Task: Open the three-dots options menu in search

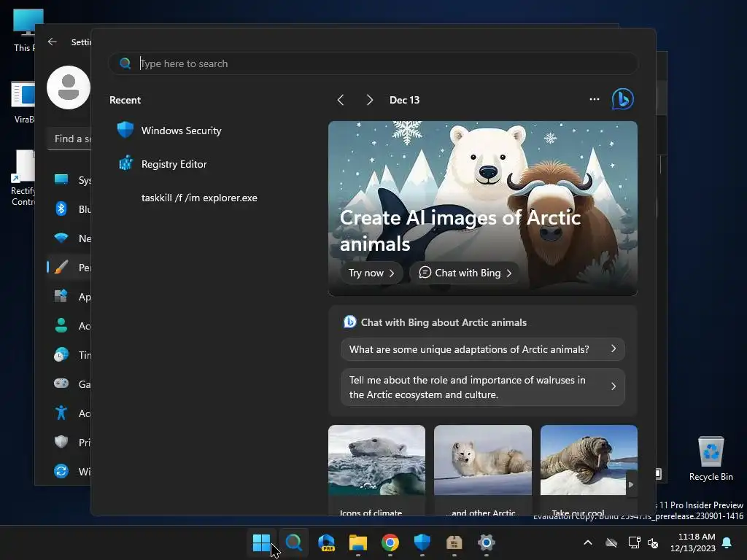Action: click(x=594, y=99)
